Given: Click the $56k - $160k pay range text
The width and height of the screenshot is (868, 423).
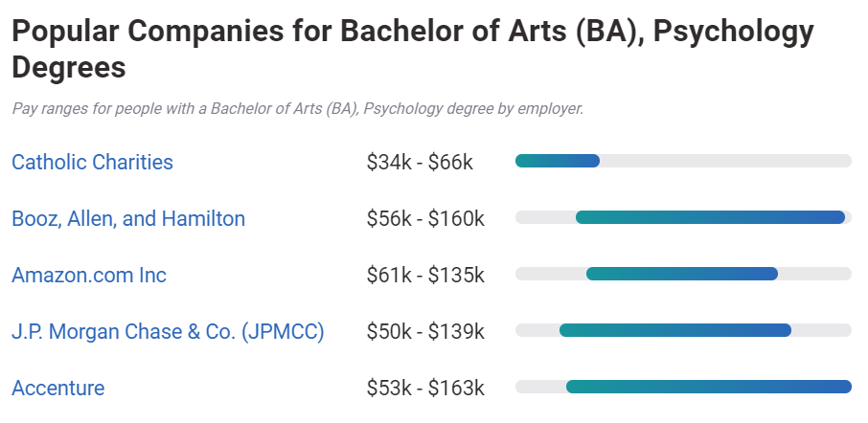Looking at the screenshot, I should click(425, 218).
